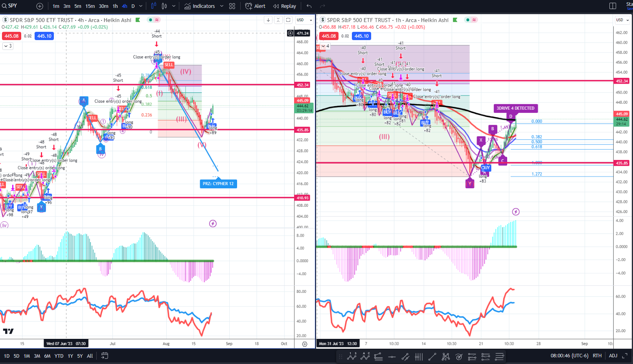This screenshot has height=364, width=633.
Task: Click the 445.08 sell button on 4h chart
Action: 11,36
